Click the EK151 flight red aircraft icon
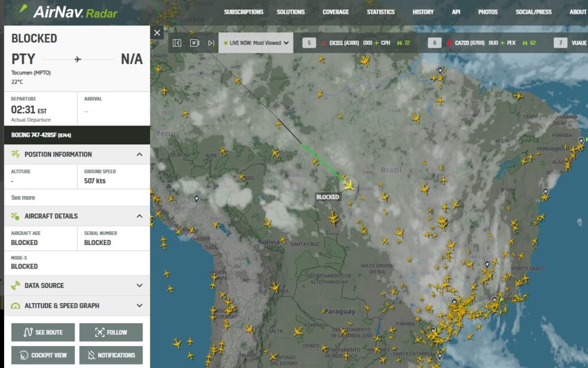Viewport: 588px width, 368px height. click(324, 43)
